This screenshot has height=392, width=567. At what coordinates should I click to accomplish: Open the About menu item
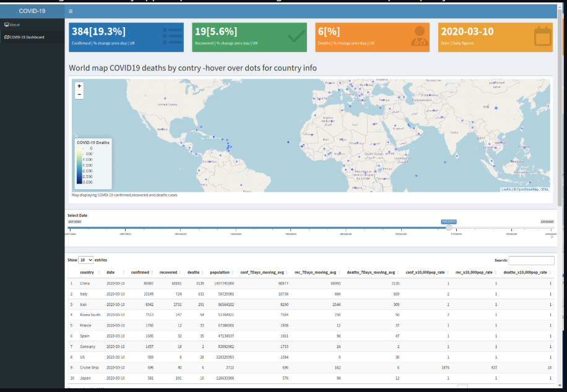15,25
